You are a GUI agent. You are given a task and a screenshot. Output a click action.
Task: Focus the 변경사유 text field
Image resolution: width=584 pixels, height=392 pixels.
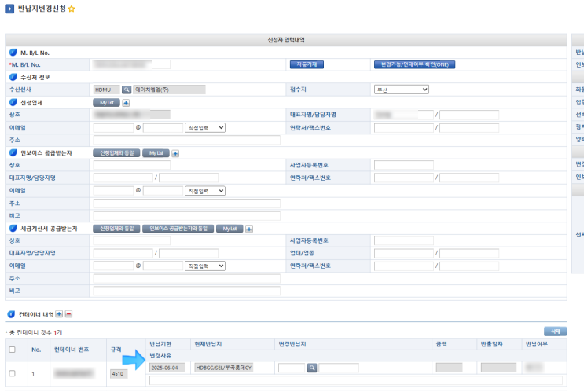[356, 380]
